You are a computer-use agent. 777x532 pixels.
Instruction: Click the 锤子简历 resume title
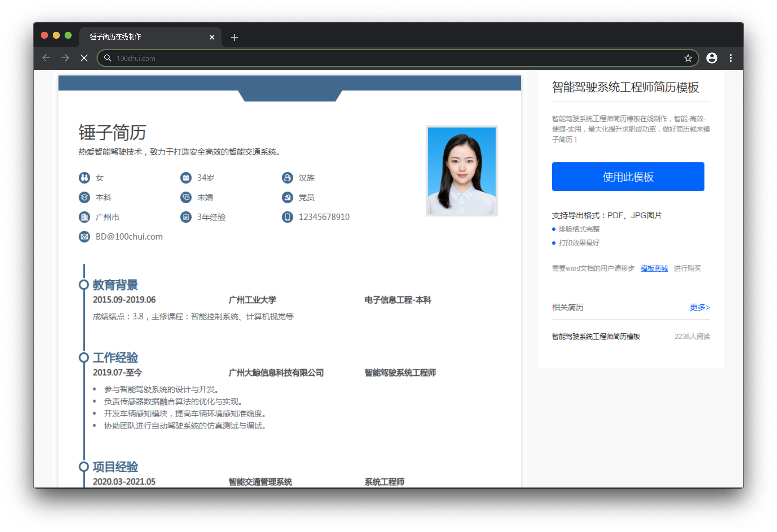coord(112,132)
